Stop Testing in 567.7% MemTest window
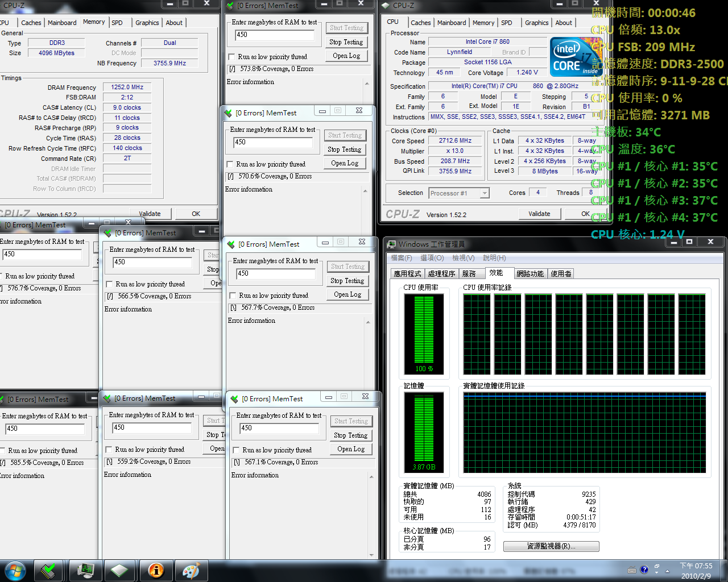This screenshot has height=582, width=728. click(347, 281)
